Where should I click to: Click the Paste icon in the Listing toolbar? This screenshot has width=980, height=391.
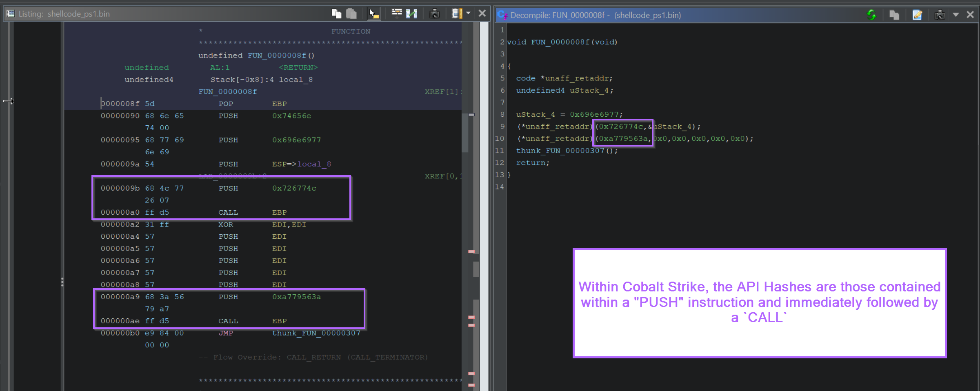click(351, 13)
